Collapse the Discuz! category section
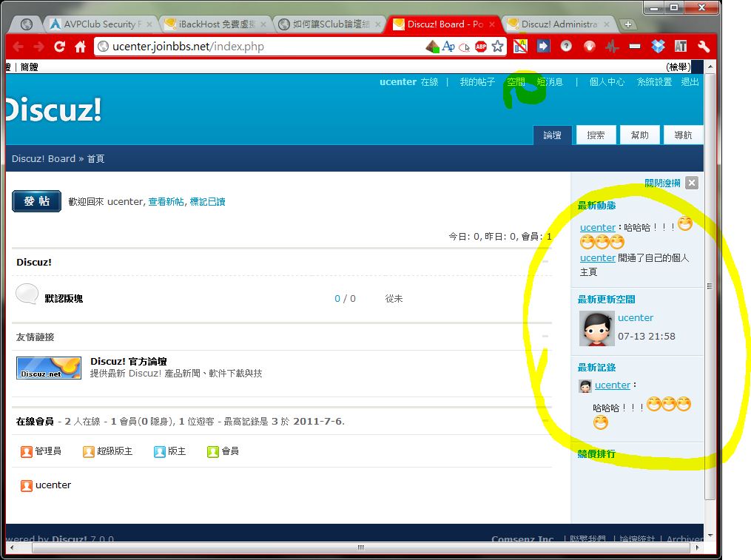The image size is (751, 560). point(545,262)
